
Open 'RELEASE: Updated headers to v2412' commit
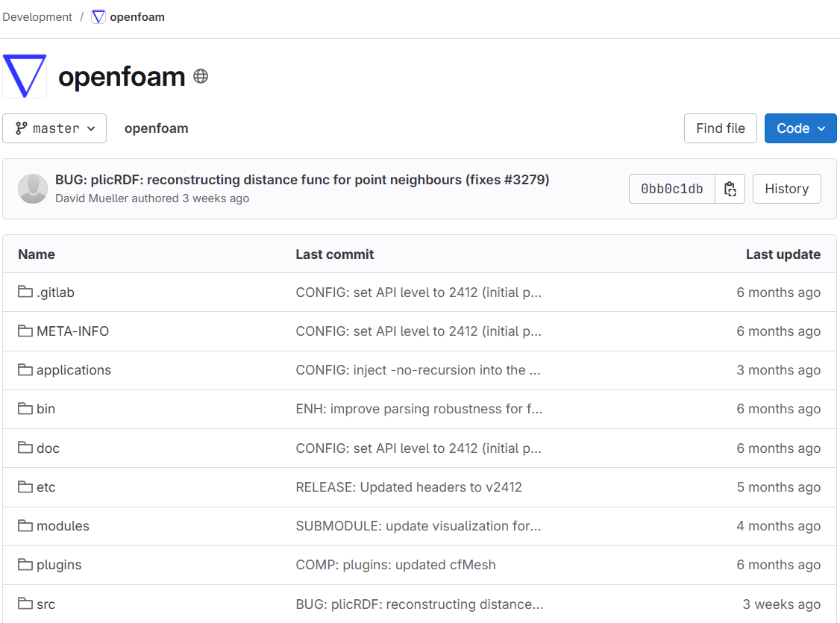coord(409,487)
